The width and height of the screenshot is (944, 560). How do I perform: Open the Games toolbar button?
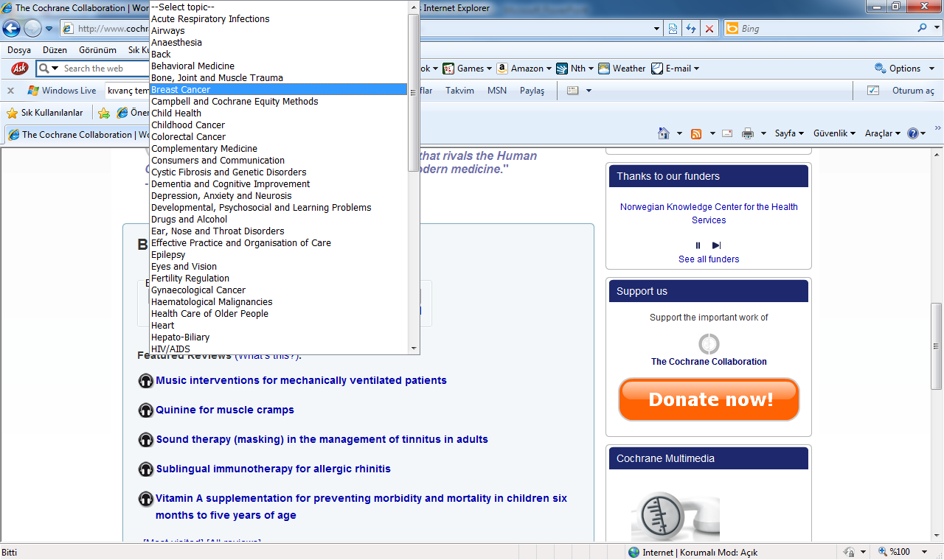coord(468,69)
